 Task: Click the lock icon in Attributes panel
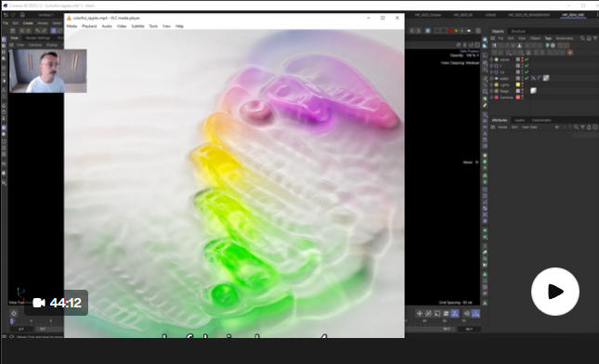(589, 127)
